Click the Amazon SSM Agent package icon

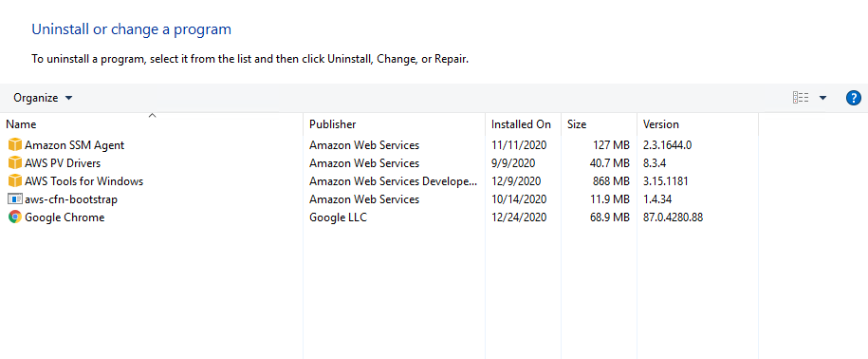(x=15, y=145)
